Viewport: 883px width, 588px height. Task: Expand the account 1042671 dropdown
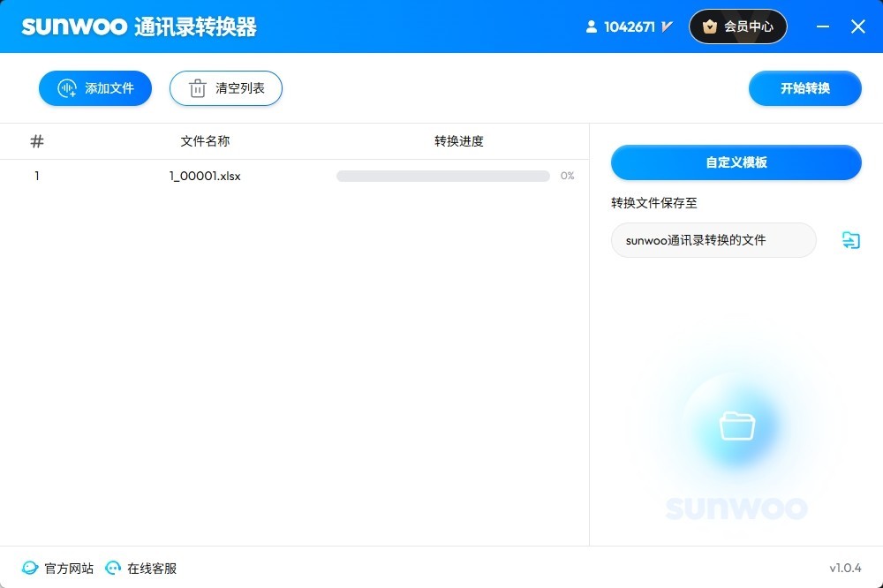pos(668,26)
